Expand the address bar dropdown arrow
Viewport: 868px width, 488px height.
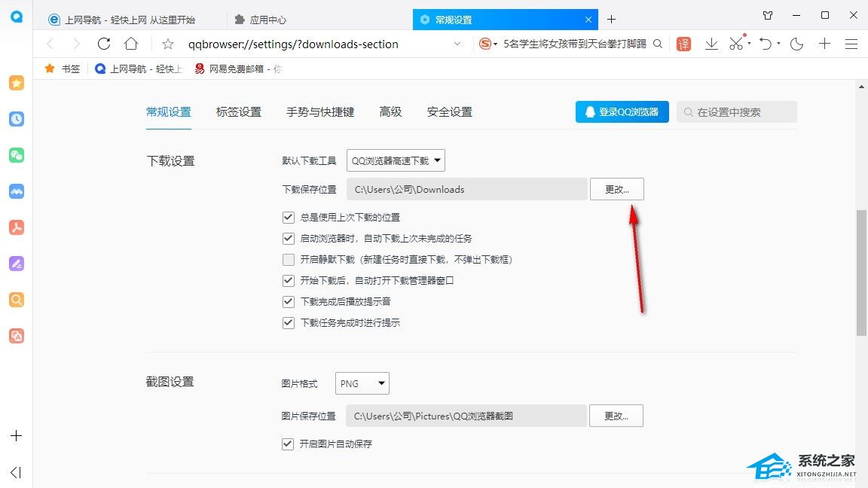pos(457,44)
